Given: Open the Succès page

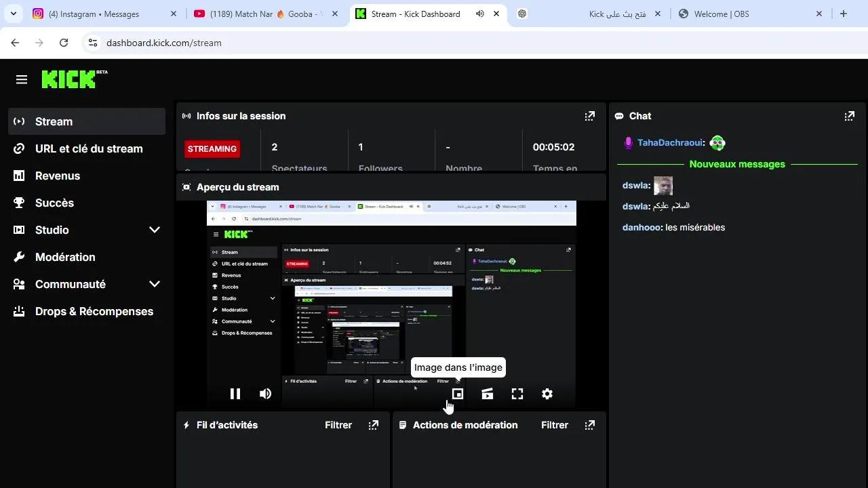Looking at the screenshot, I should 87,203.
